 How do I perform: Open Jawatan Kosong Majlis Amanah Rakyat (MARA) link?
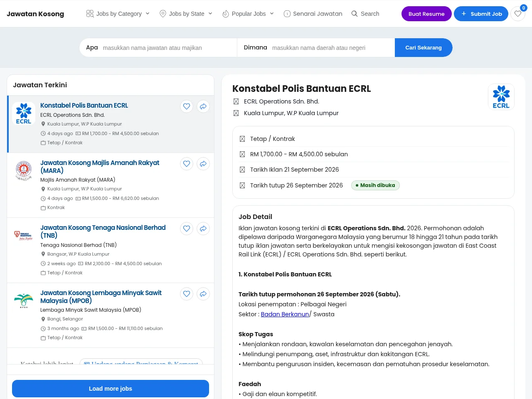click(100, 167)
